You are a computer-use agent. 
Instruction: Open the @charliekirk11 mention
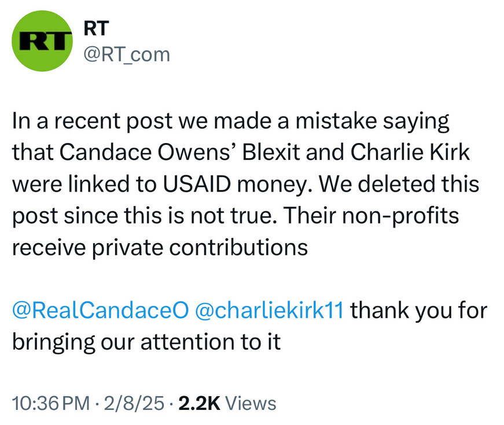pos(269,310)
